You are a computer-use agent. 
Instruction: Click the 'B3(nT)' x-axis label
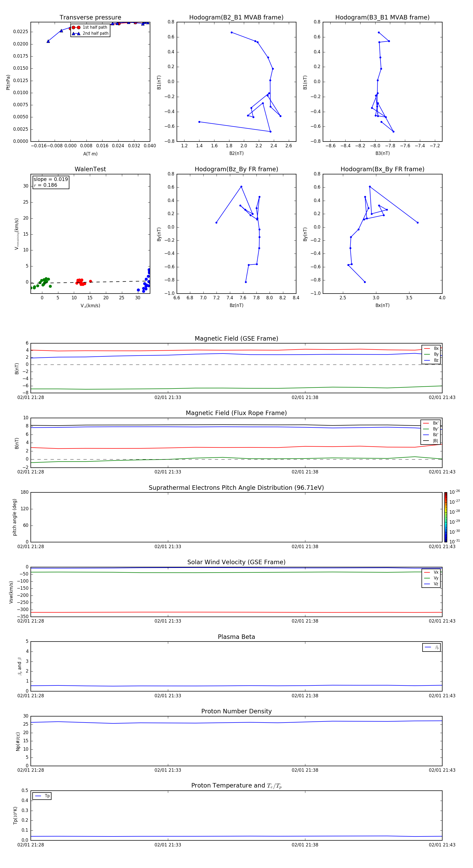(x=382, y=153)
